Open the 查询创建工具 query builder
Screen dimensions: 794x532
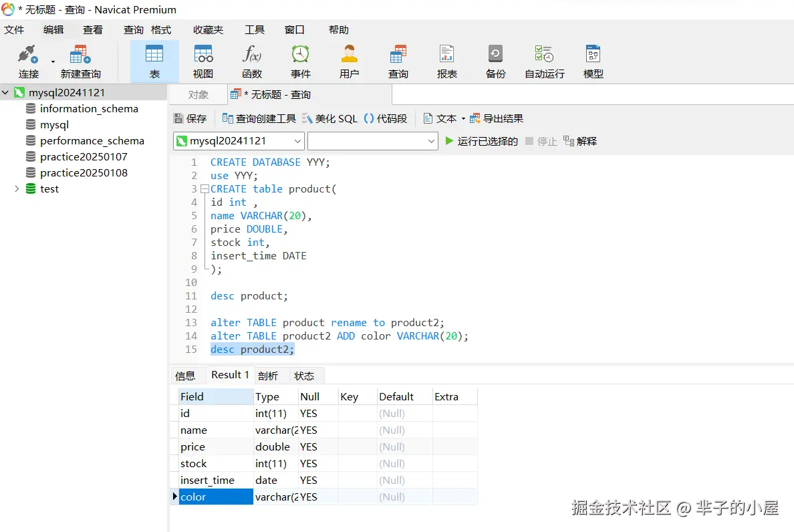[259, 118]
